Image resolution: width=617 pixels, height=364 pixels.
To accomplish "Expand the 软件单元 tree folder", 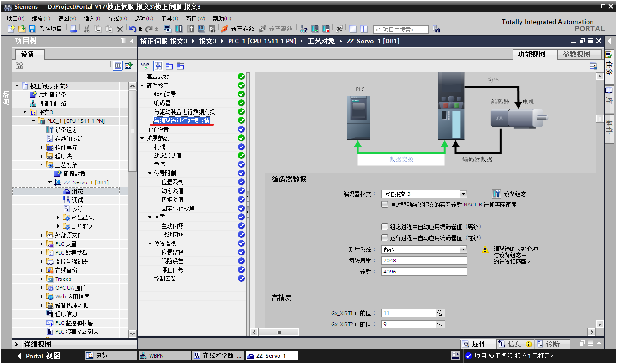I will click(x=42, y=147).
